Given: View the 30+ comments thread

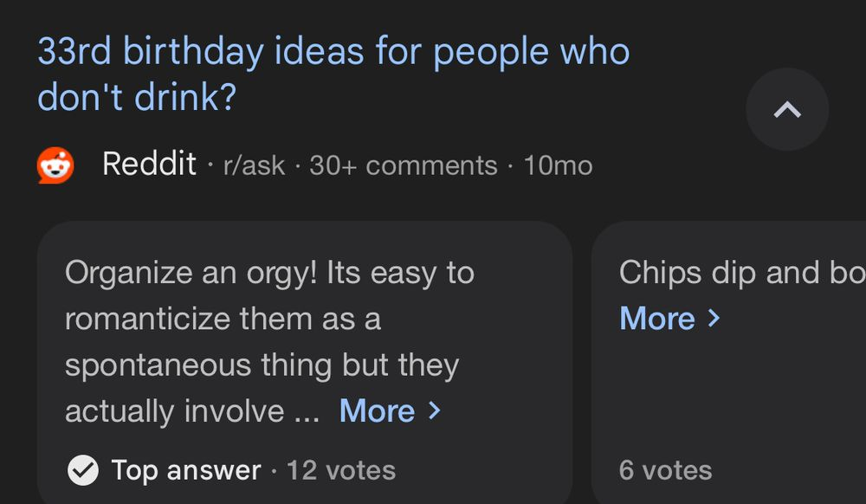Looking at the screenshot, I should point(402,165).
